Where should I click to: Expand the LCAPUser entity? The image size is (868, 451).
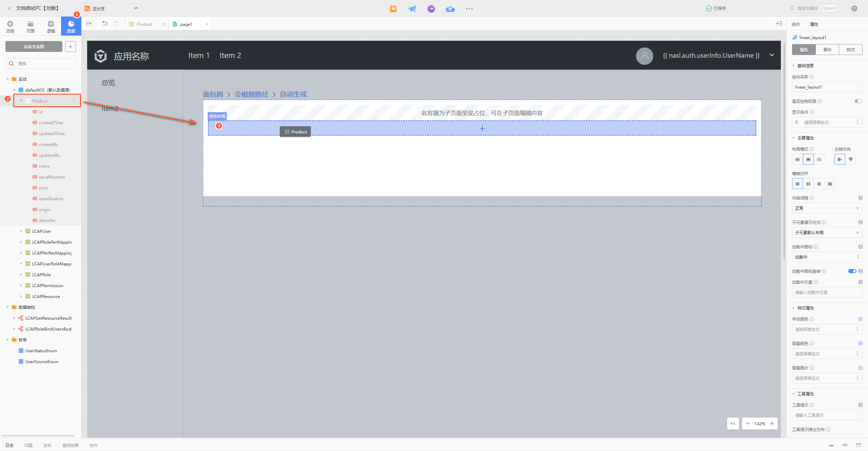click(x=21, y=231)
